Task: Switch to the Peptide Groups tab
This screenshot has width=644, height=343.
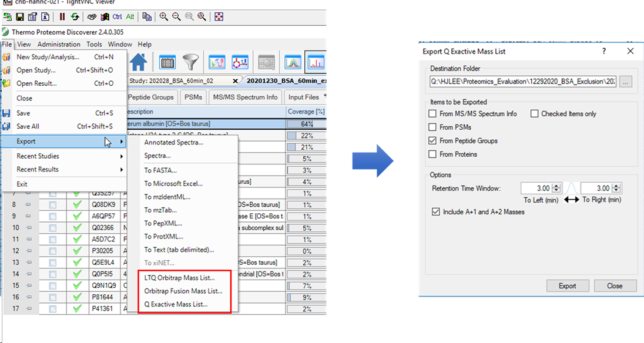Action: click(x=151, y=97)
